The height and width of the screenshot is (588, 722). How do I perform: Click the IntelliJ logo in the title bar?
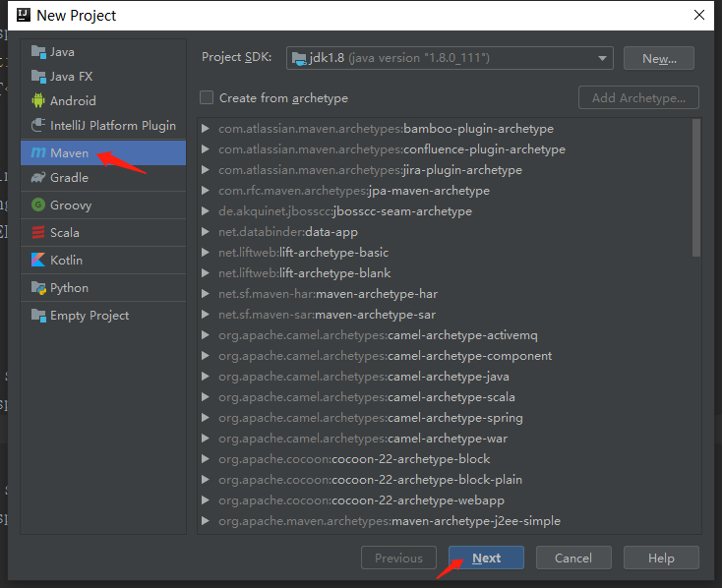[24, 15]
